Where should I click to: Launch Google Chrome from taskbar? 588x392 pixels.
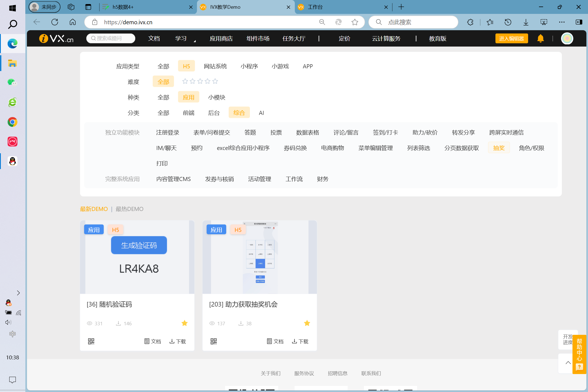point(12,122)
